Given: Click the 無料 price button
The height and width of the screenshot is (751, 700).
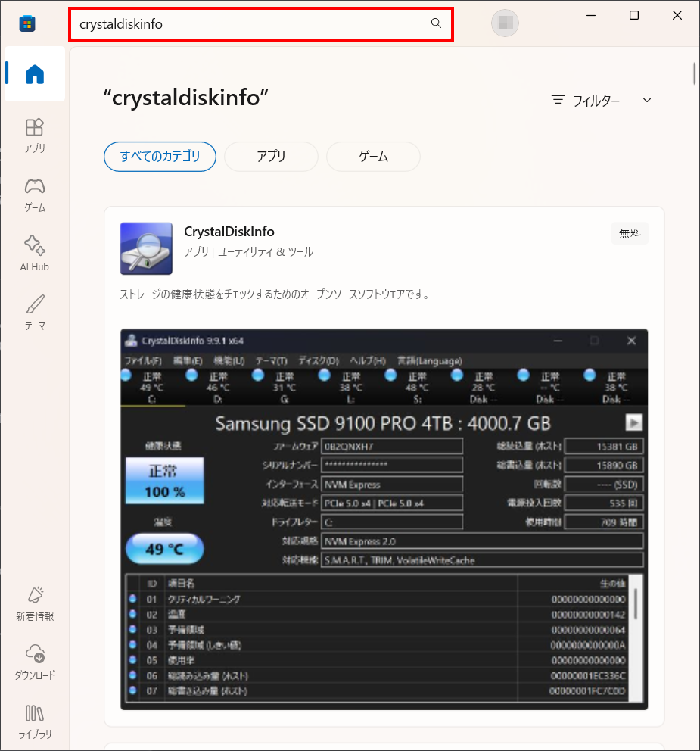Looking at the screenshot, I should click(x=630, y=234).
